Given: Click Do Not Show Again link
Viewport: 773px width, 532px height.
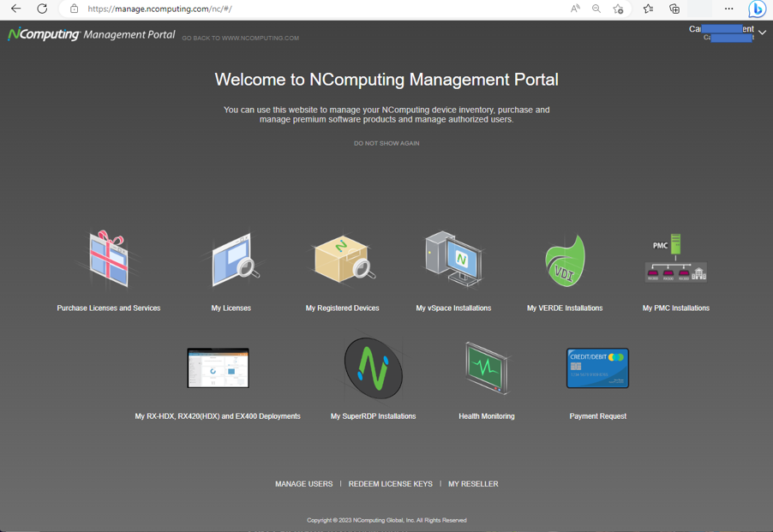Looking at the screenshot, I should click(386, 143).
